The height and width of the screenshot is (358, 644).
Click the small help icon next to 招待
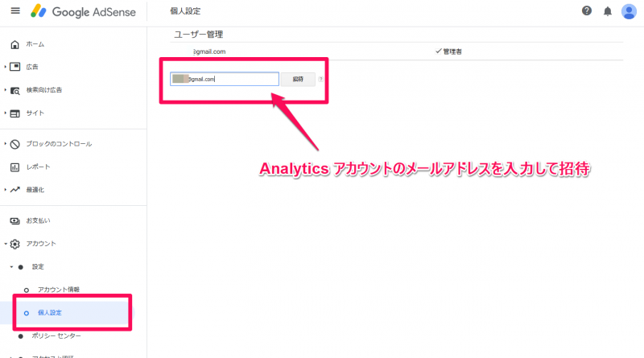320,79
